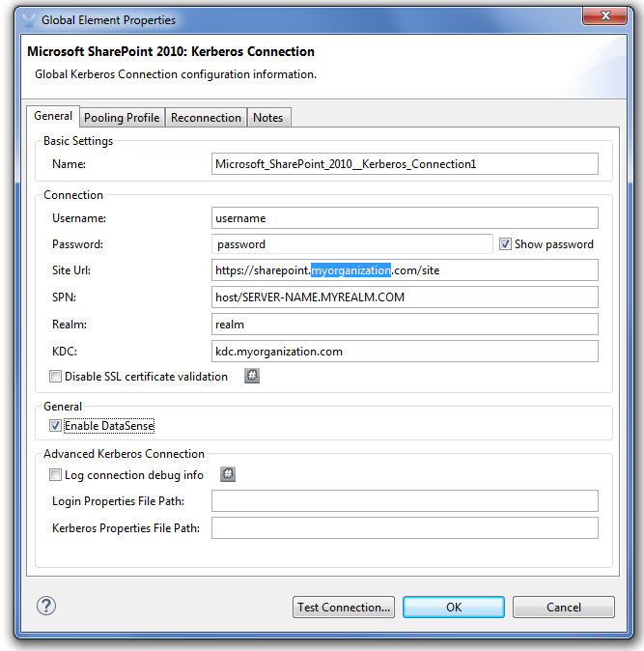Click the Mule icon in title bar
The height and width of the screenshot is (651, 644).
(28, 19)
